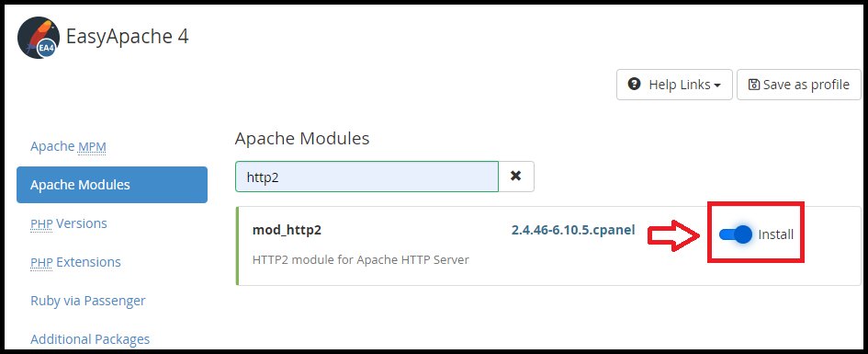Image resolution: width=868 pixels, height=354 pixels.
Task: Open the PHP Extensions section
Action: click(x=75, y=261)
